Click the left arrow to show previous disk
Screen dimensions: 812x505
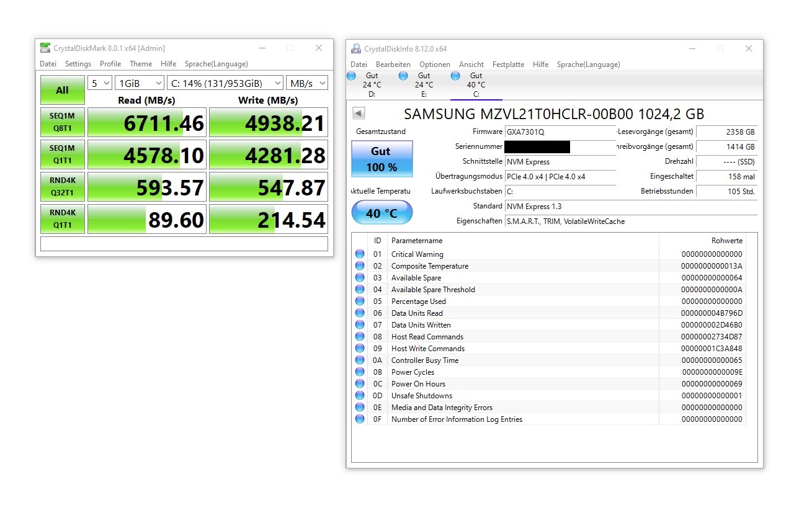pyautogui.click(x=359, y=113)
